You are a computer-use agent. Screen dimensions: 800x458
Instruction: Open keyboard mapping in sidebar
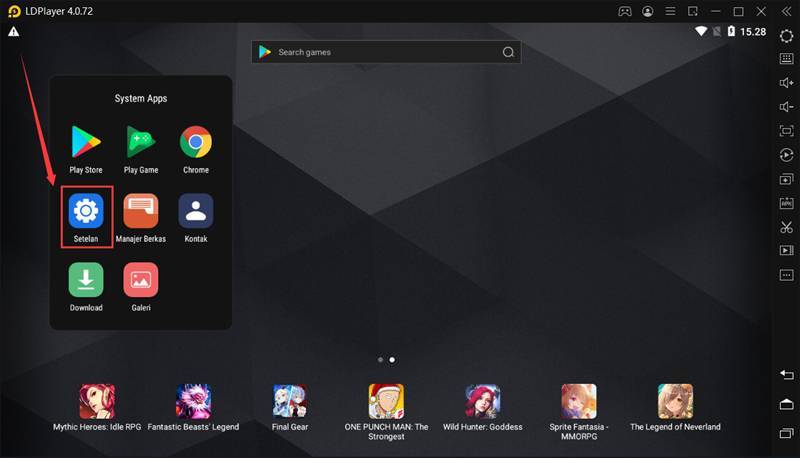pos(786,59)
